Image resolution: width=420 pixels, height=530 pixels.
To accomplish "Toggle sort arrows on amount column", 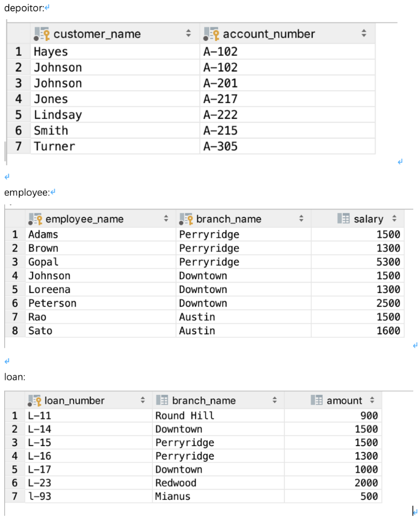I will (371, 401).
